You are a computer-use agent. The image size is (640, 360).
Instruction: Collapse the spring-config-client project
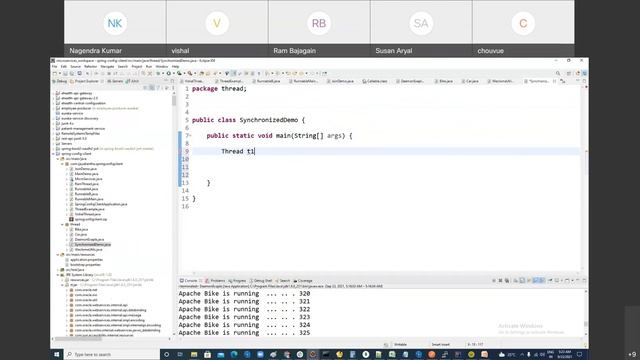coord(53,154)
